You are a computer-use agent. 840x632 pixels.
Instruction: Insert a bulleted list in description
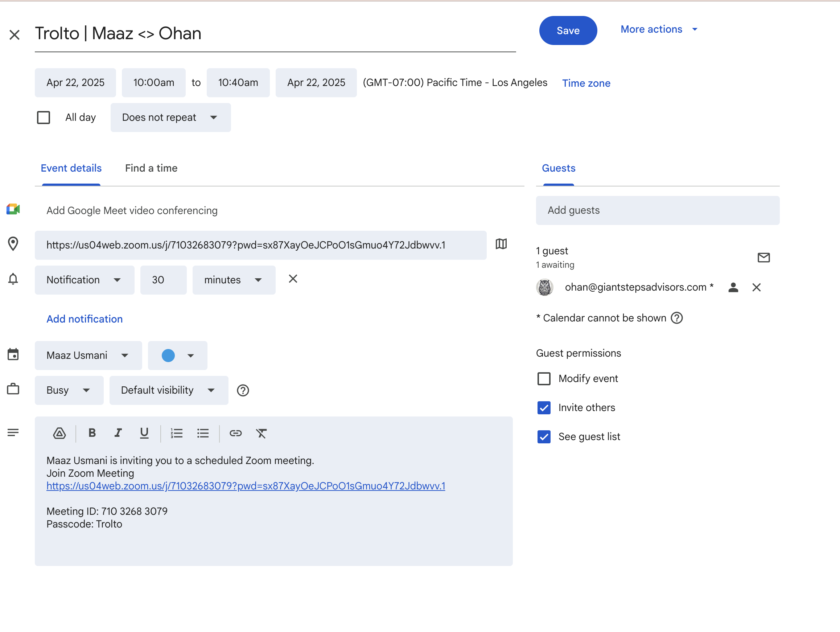coord(203,433)
